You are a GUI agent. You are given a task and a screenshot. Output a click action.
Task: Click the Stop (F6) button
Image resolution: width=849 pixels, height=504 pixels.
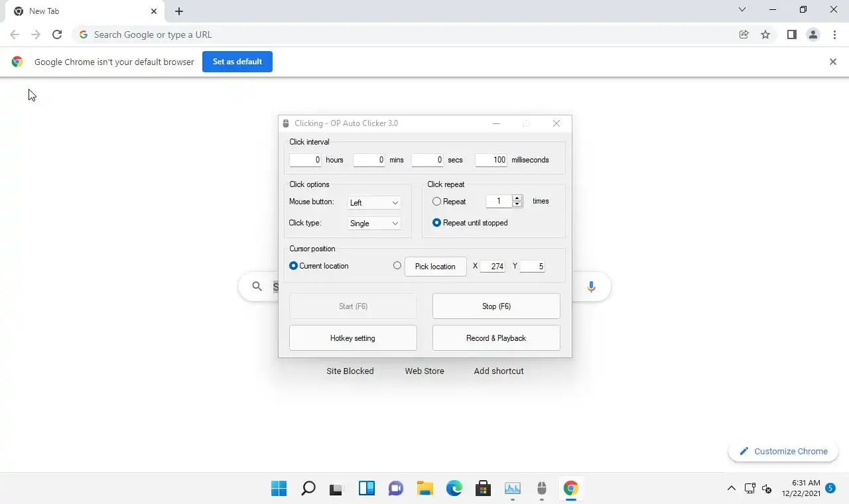(496, 306)
